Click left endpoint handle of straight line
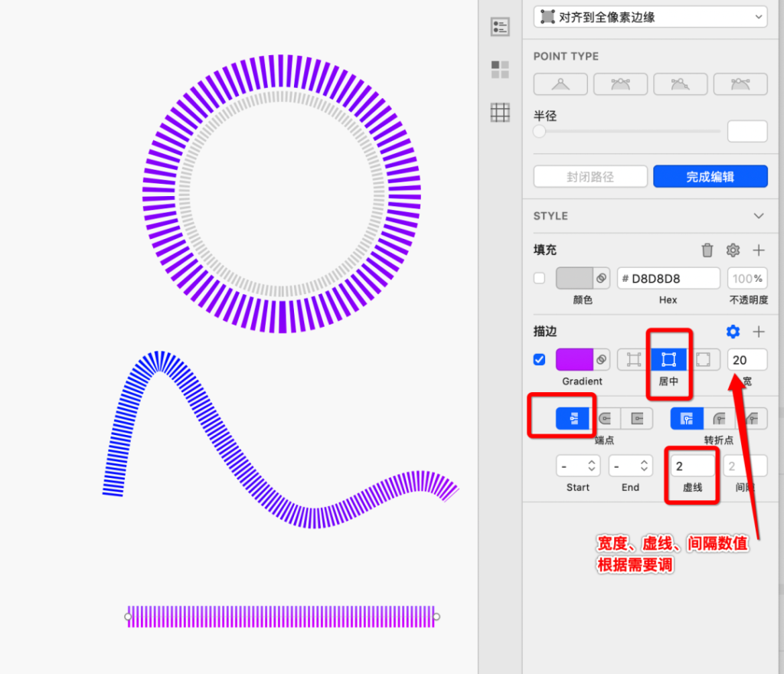 (x=128, y=617)
